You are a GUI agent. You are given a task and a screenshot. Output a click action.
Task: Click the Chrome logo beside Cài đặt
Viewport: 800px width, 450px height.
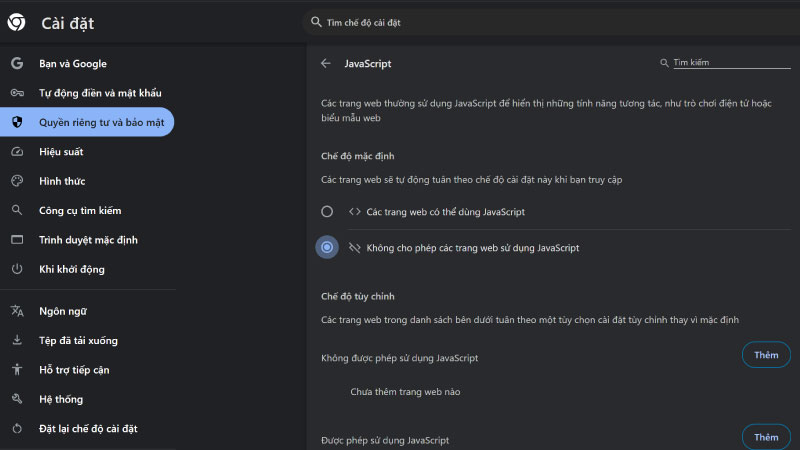tap(16, 22)
